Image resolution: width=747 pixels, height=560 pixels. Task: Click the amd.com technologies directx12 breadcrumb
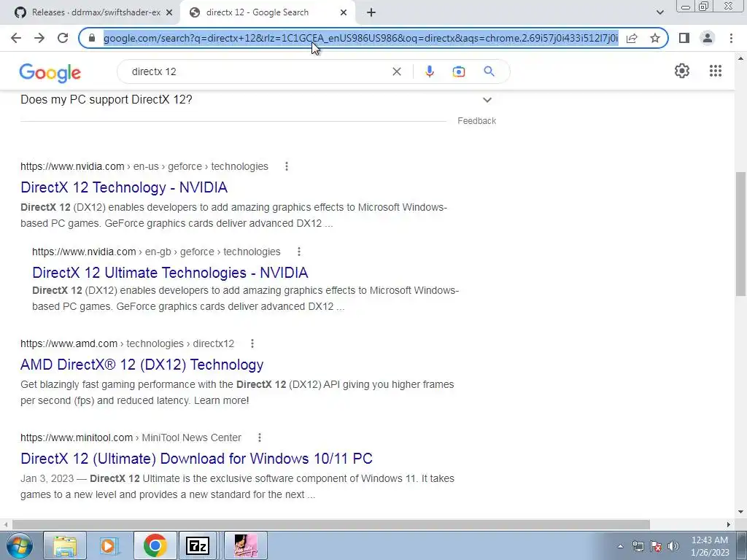coord(127,343)
